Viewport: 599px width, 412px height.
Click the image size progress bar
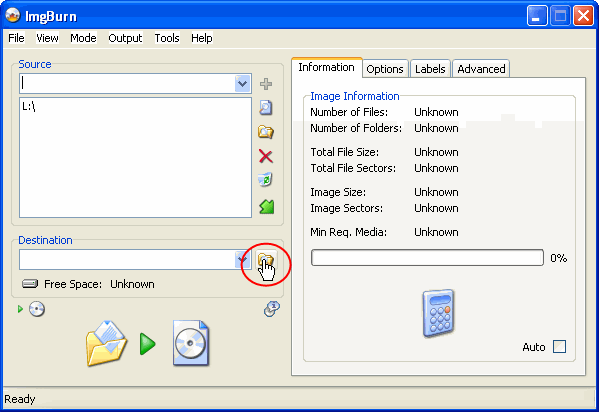[427, 258]
